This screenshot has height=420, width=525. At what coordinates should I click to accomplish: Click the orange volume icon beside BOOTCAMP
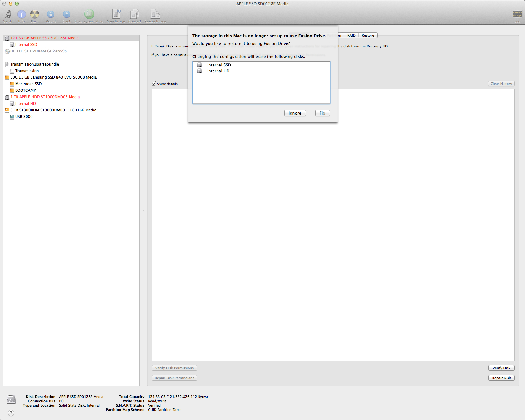coord(12,90)
